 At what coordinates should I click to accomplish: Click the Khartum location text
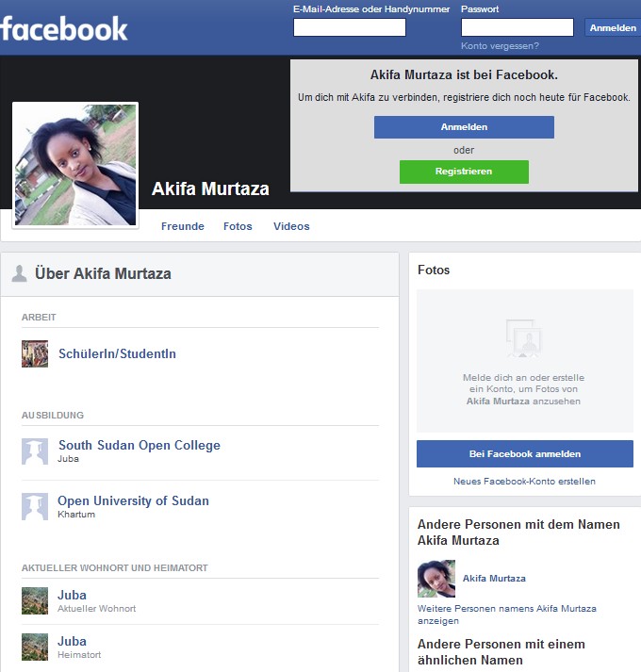(x=76, y=515)
